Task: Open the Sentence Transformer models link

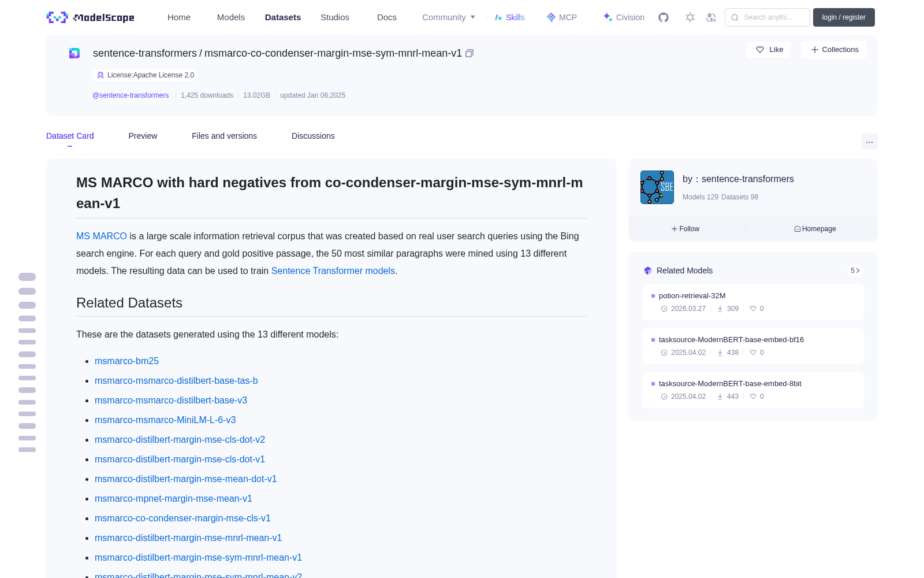Action: (x=333, y=271)
